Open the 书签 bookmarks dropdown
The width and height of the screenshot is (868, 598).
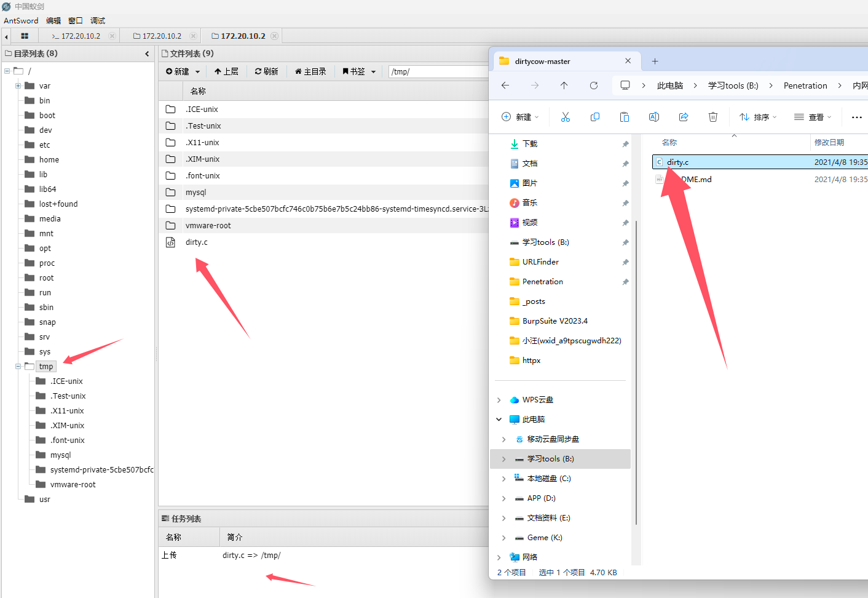tap(358, 72)
